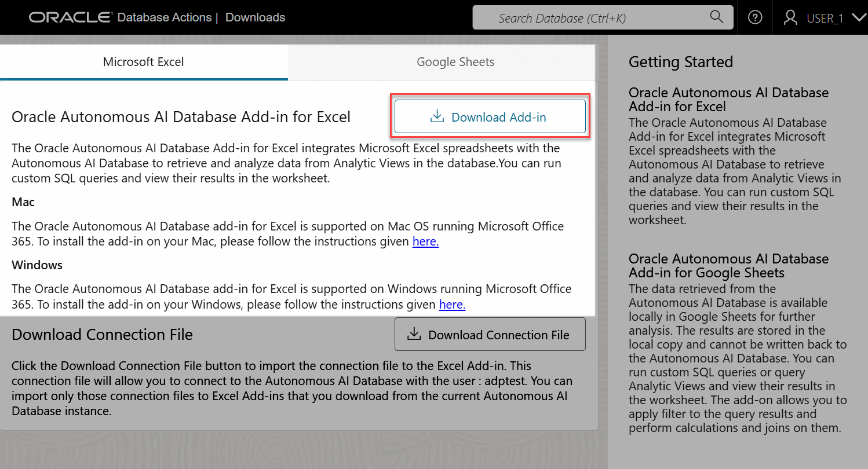Click the user profile icon
The width and height of the screenshot is (868, 469).
click(x=790, y=17)
